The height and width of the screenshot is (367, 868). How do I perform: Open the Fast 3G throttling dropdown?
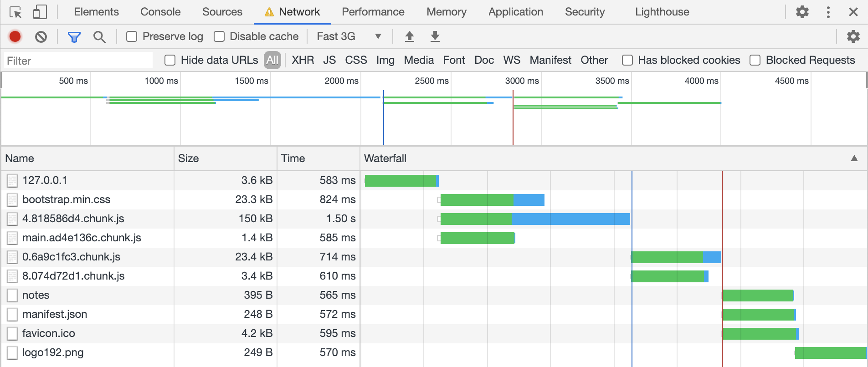click(349, 36)
